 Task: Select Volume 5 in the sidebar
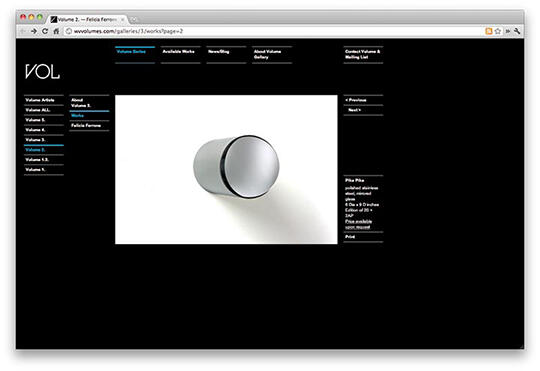35,120
